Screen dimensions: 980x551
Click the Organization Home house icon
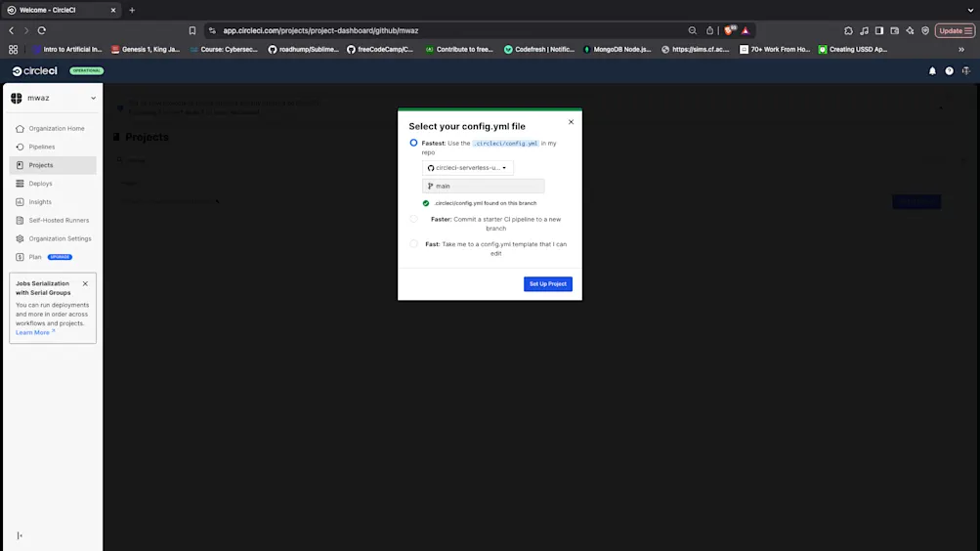coord(20,129)
